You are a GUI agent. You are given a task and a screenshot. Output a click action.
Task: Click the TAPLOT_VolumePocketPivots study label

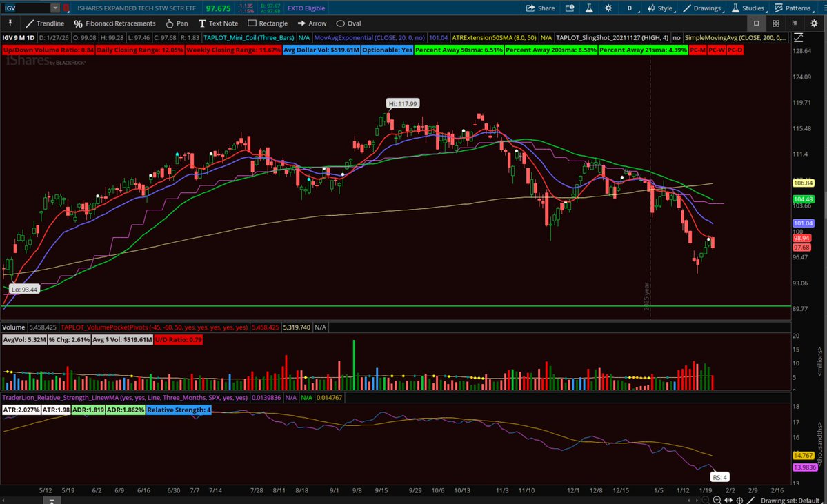pos(154,327)
